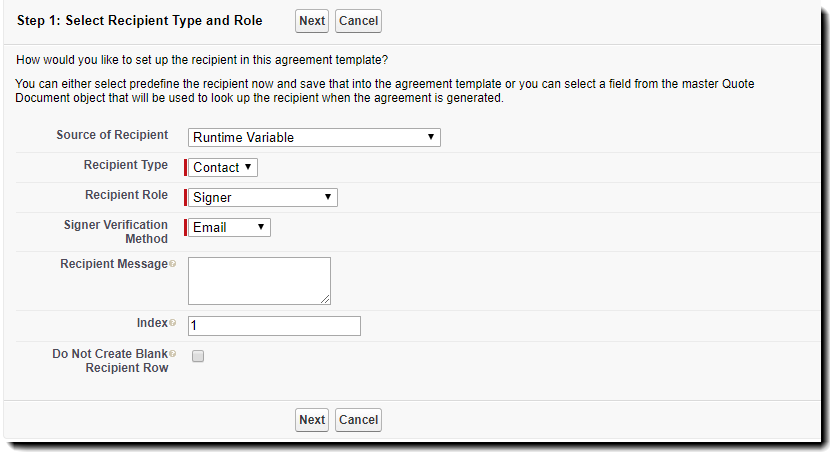The height and width of the screenshot is (452, 830).
Task: Enable Do Not Create Blank Recipient Row checkbox
Action: pos(198,355)
